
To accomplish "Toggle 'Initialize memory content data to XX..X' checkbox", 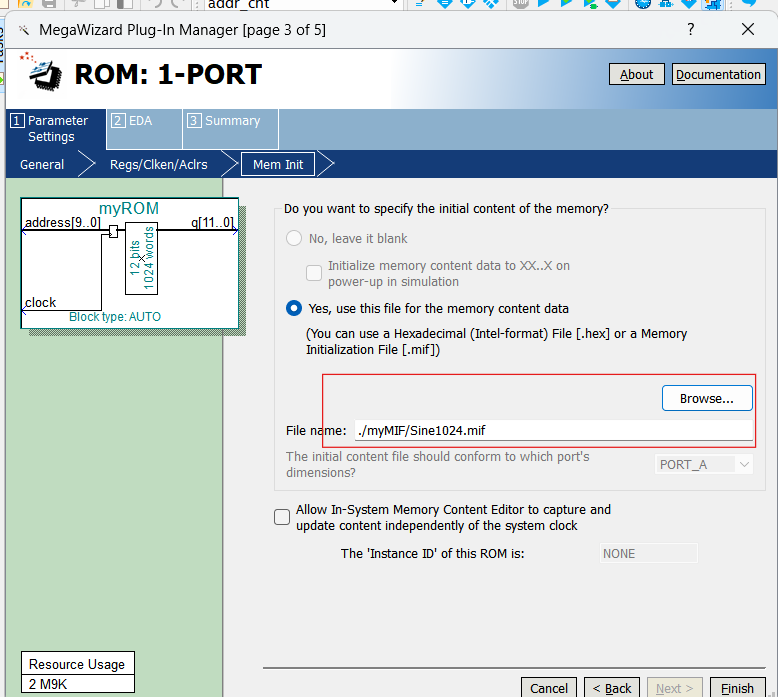I will click(x=314, y=273).
